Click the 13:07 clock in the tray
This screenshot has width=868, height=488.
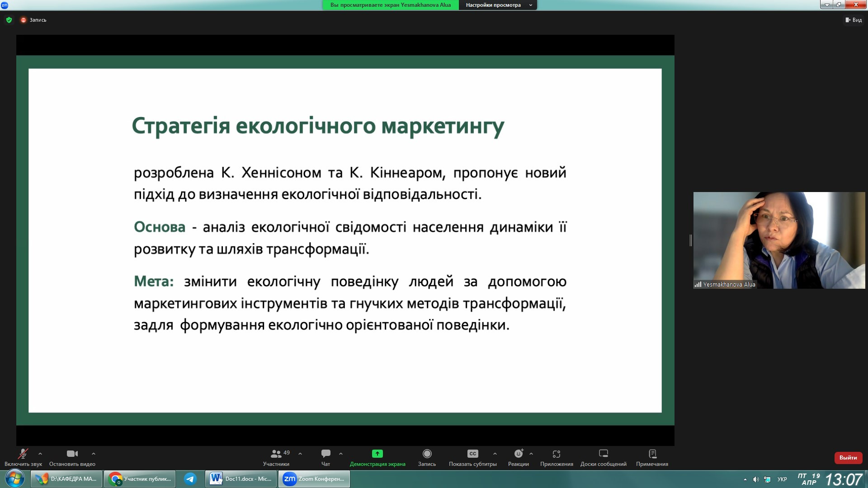844,479
